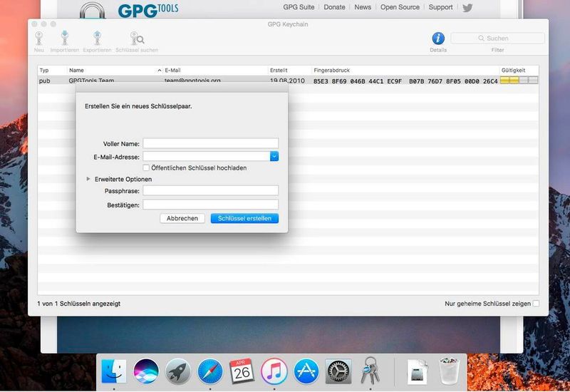Open Finder from the dock
The image size is (570, 392).
point(114,371)
